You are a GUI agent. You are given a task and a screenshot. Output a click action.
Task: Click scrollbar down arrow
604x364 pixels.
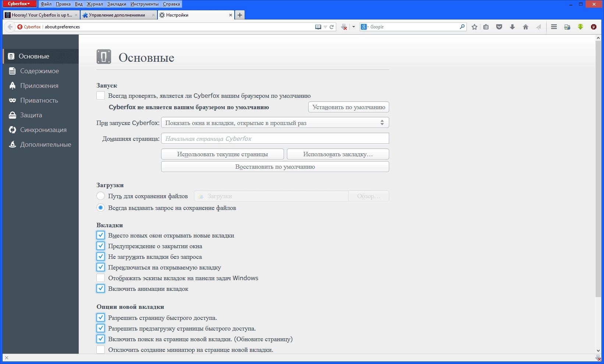(x=598, y=351)
